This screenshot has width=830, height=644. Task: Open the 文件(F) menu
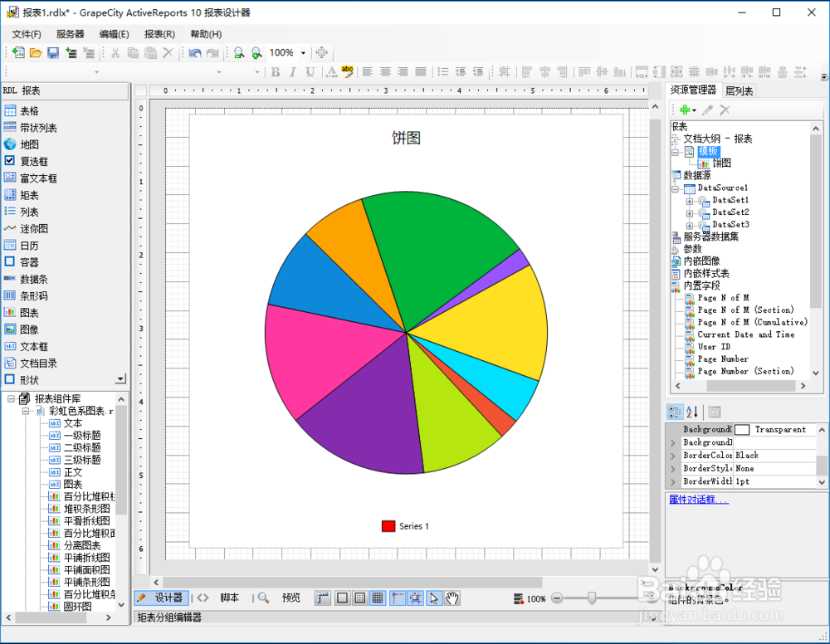click(x=27, y=34)
